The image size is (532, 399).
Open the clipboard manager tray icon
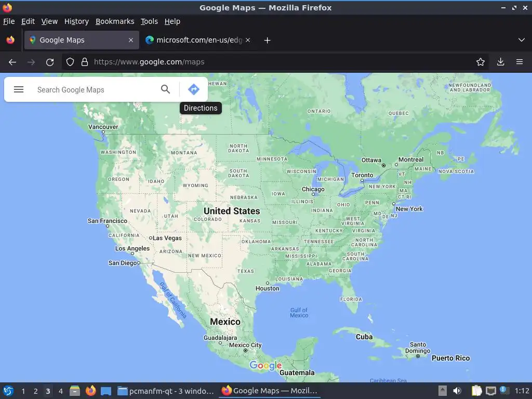click(477, 391)
